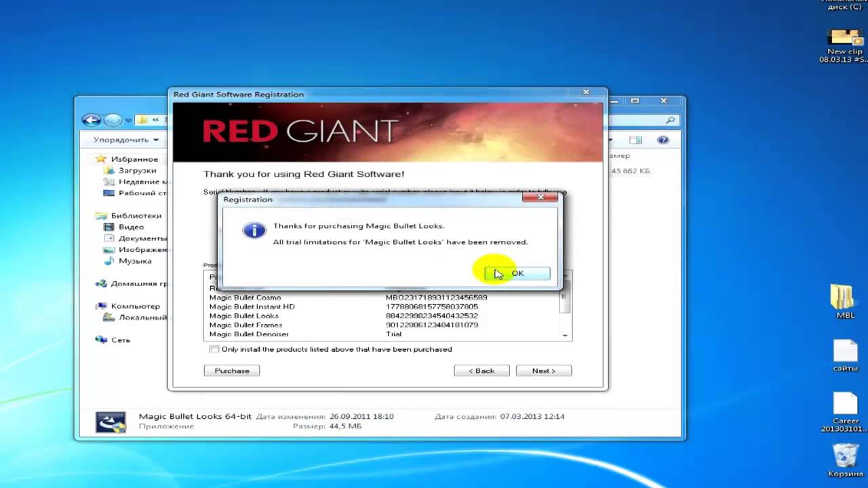The height and width of the screenshot is (488, 868).
Task: Click Explorer back navigation arrow
Action: coord(92,120)
